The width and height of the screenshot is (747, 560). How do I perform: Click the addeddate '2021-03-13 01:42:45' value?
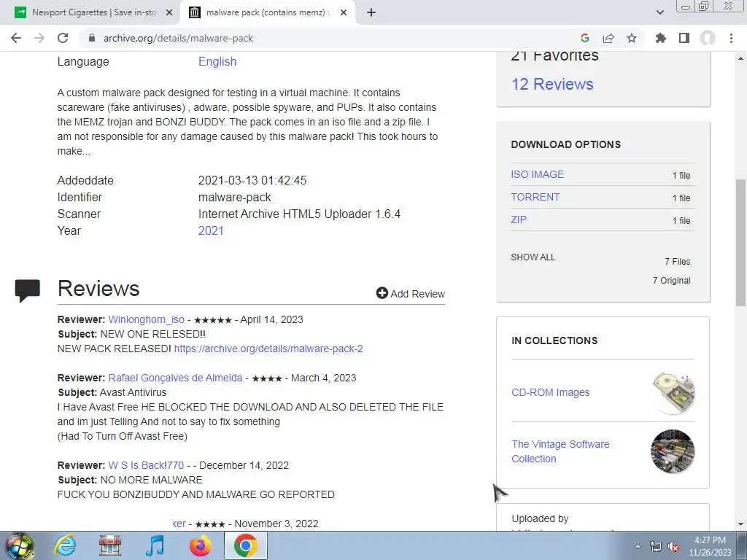point(252,181)
